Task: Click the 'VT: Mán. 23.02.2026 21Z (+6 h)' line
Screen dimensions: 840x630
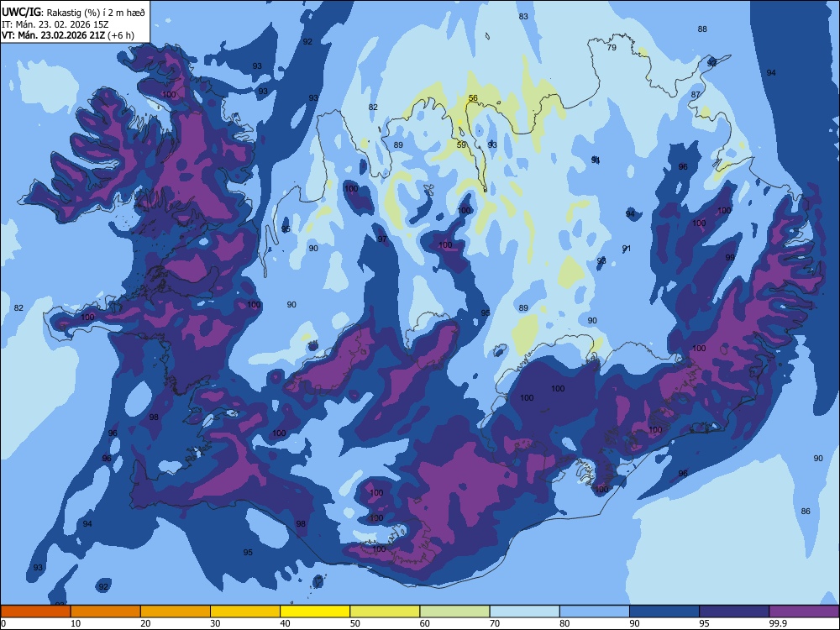Action: [68, 35]
